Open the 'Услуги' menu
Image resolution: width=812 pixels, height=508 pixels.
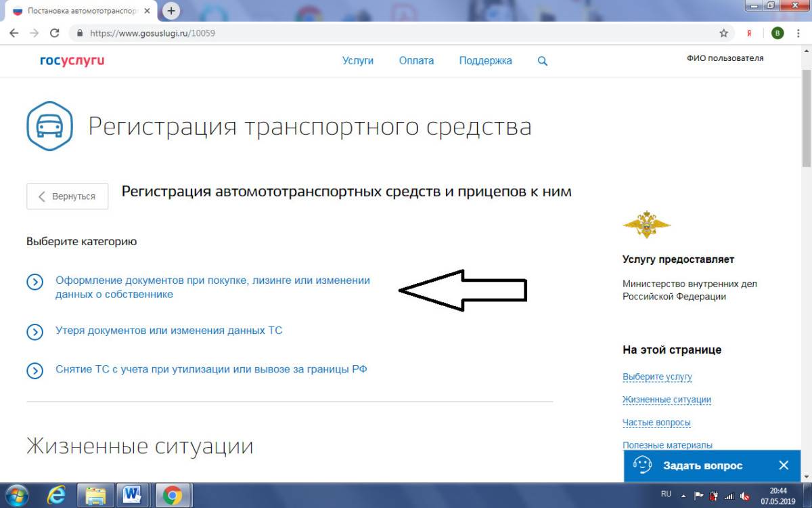click(358, 60)
